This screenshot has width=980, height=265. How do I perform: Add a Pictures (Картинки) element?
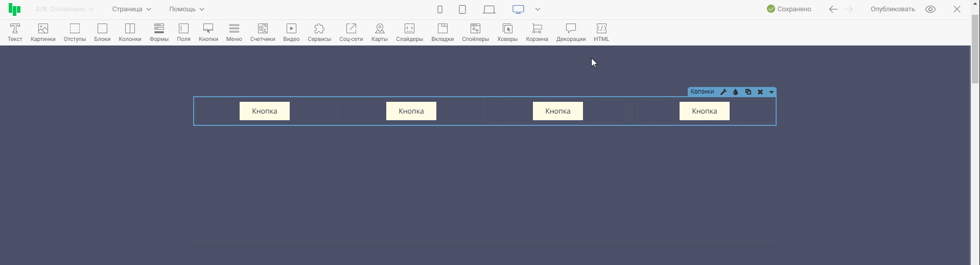tap(43, 32)
